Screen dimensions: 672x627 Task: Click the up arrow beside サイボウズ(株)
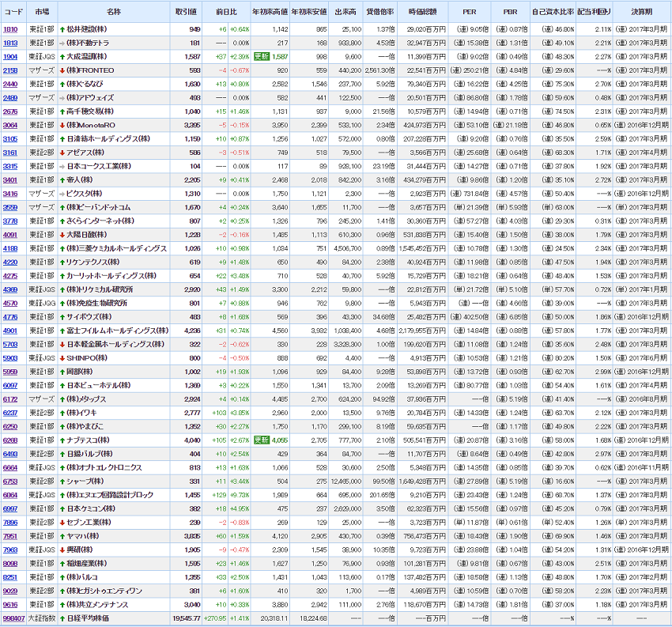pos(62,318)
